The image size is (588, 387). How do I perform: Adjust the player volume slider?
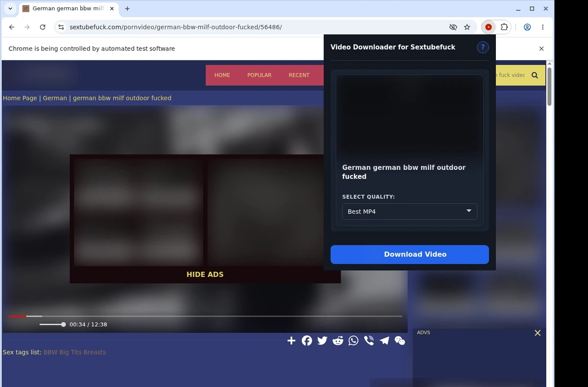coord(52,324)
